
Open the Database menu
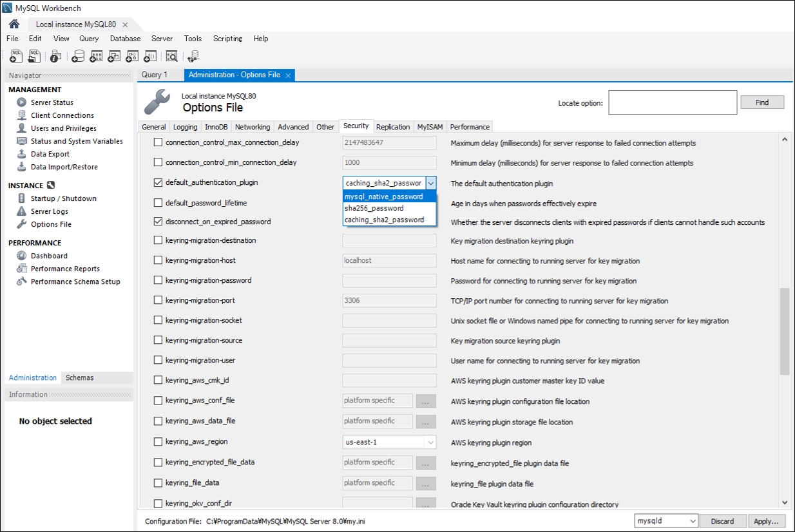pos(125,39)
